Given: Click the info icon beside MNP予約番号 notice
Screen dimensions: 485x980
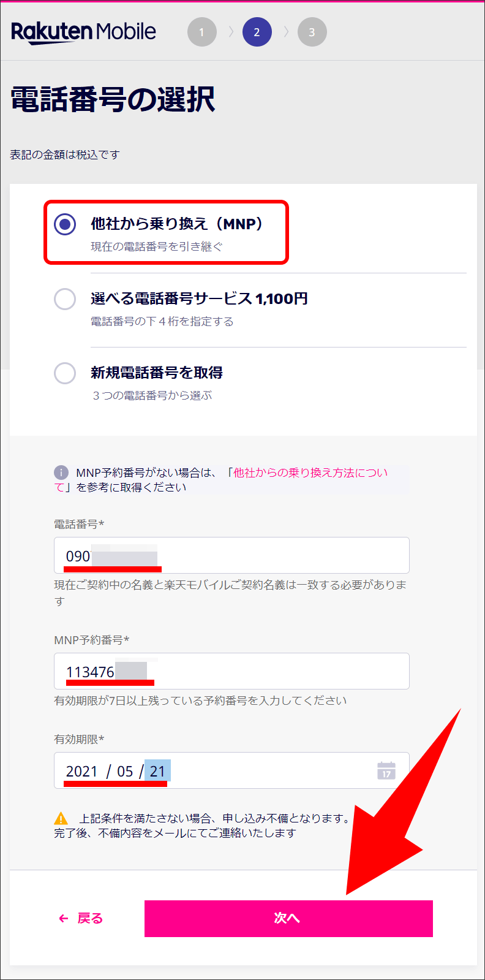Looking at the screenshot, I should coord(61,473).
